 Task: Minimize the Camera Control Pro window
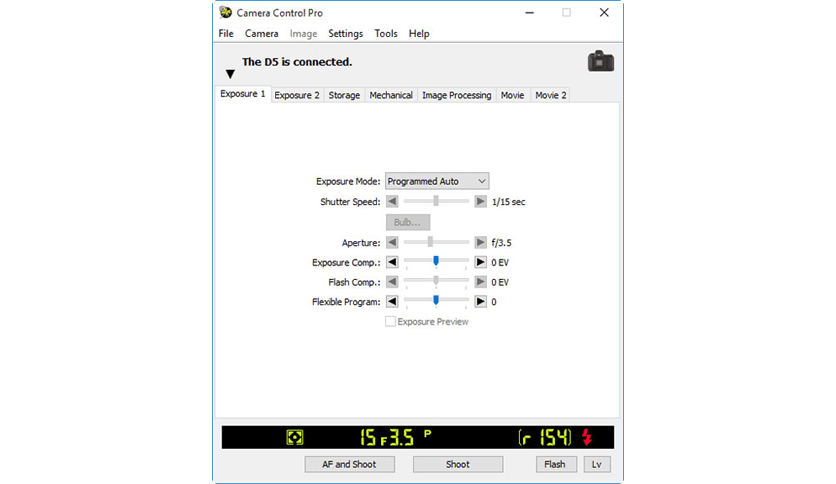pyautogui.click(x=529, y=13)
